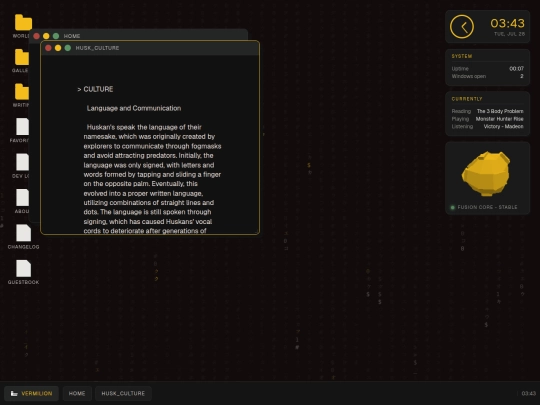
Task: Click the CURRENTLY widget header
Action: click(467, 99)
